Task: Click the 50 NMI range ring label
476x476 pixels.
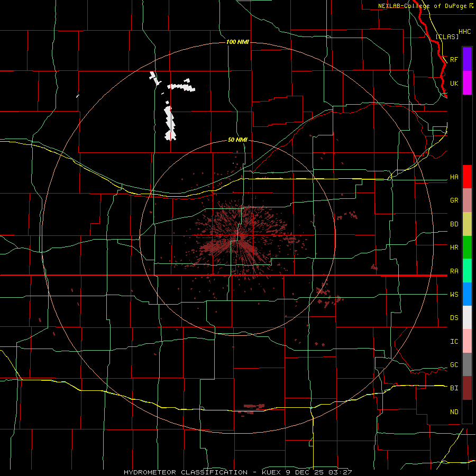Action: tap(237, 140)
